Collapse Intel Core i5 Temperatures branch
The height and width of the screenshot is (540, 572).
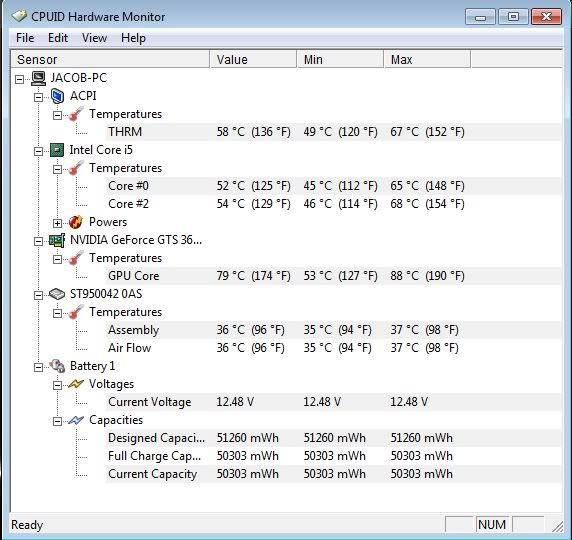pos(57,169)
